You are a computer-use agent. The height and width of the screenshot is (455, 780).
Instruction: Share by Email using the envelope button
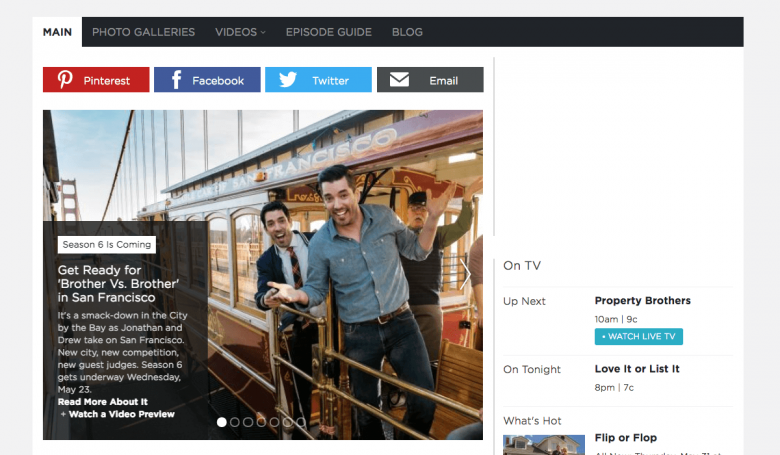430,80
